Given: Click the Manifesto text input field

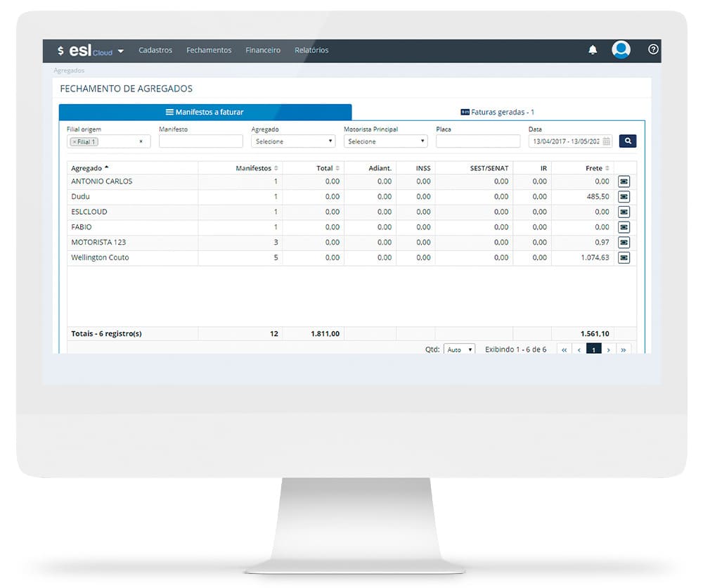Looking at the screenshot, I should (x=200, y=141).
